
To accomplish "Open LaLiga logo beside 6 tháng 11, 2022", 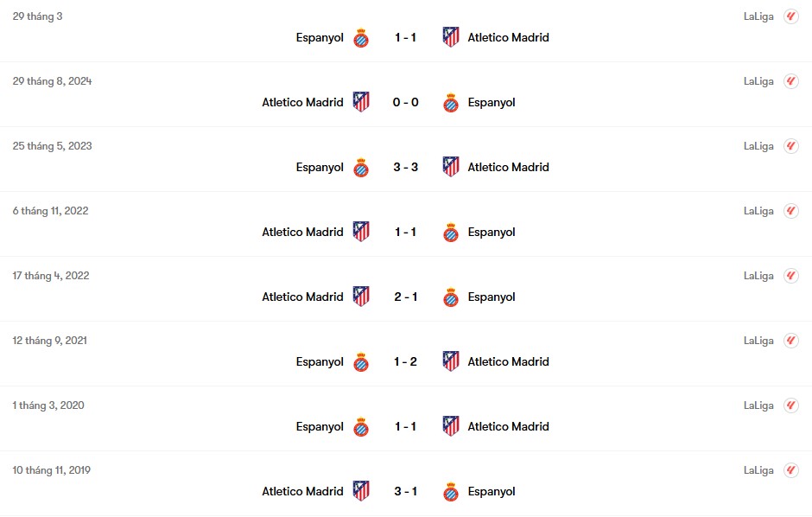I will (790, 211).
